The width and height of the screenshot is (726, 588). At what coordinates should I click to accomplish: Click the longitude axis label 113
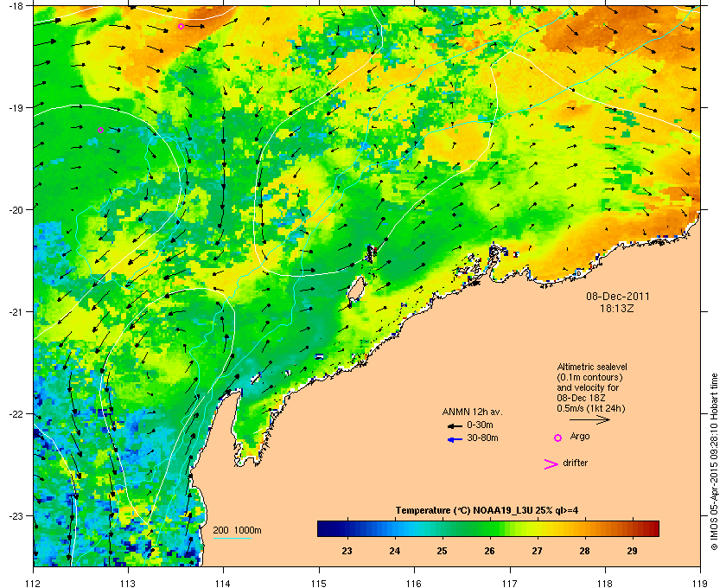pos(128,583)
